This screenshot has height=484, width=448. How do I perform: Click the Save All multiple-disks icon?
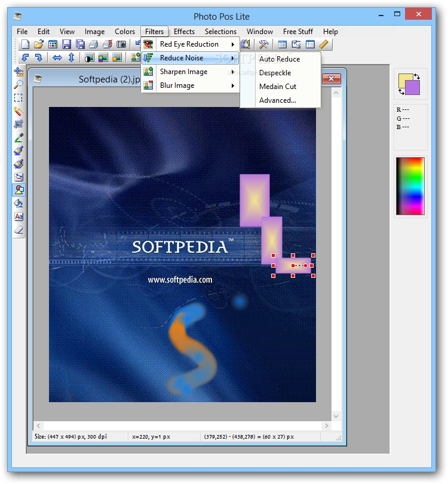pyautogui.click(x=80, y=44)
